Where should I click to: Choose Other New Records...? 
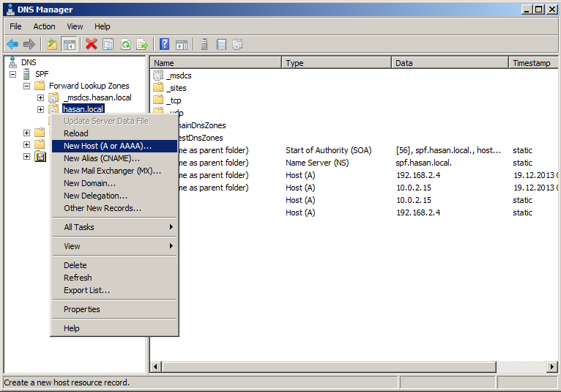114,208
